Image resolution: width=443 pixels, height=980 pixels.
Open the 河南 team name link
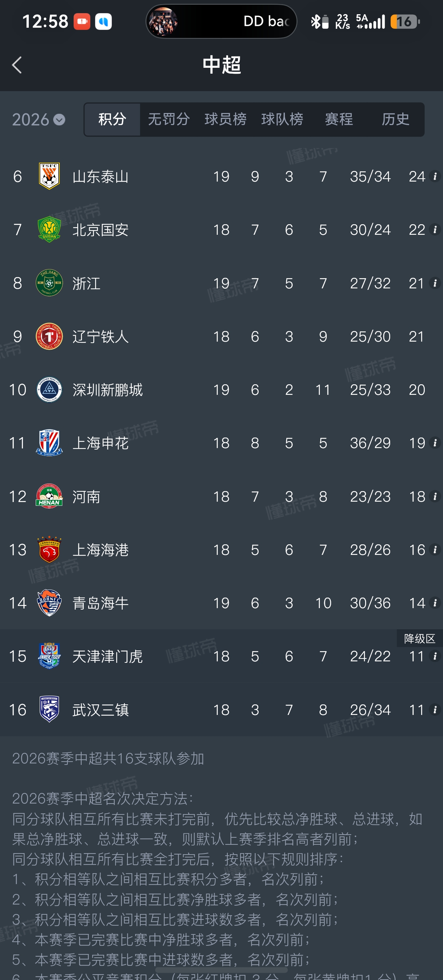pos(86,497)
